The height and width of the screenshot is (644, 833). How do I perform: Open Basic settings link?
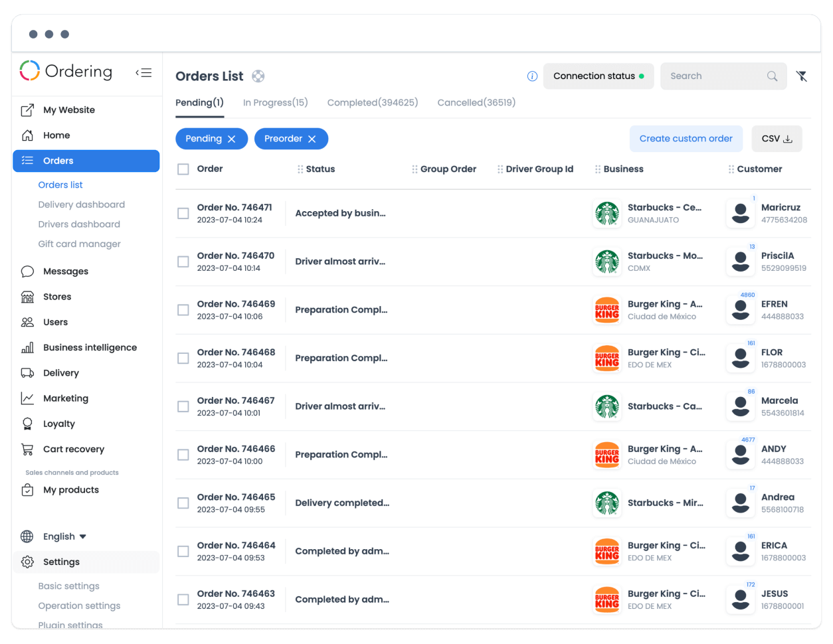(69, 586)
